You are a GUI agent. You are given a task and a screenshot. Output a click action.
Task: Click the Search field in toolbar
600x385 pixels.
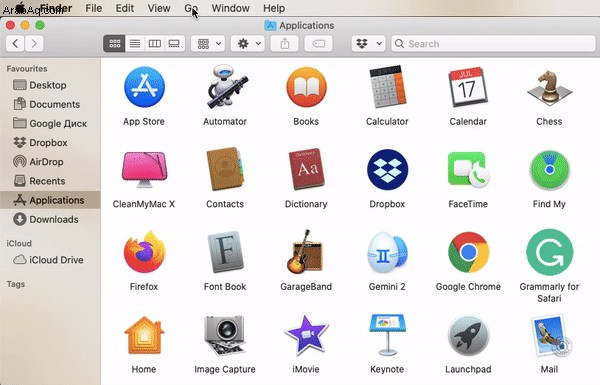coord(493,44)
